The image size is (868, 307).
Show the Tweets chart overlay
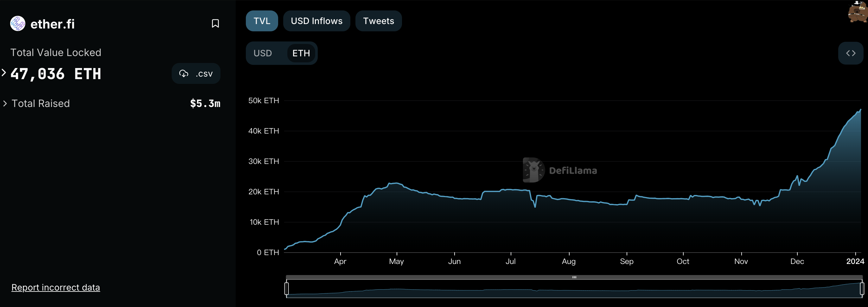coord(378,21)
